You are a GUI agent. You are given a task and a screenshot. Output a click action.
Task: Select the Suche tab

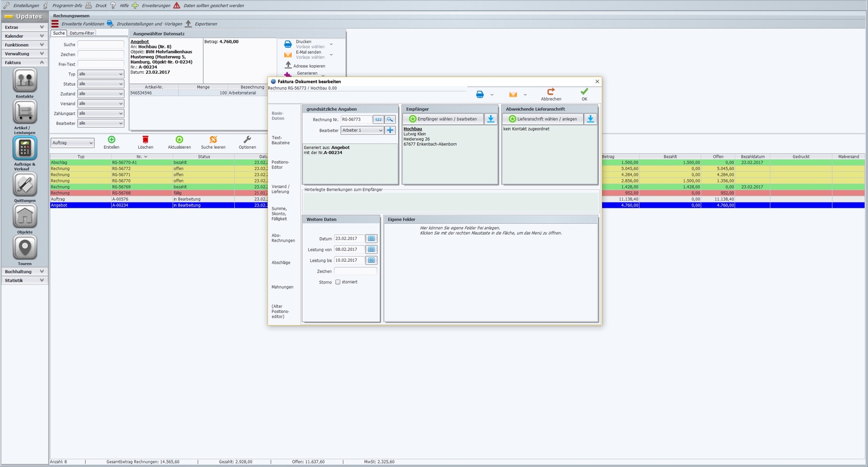pyautogui.click(x=59, y=33)
